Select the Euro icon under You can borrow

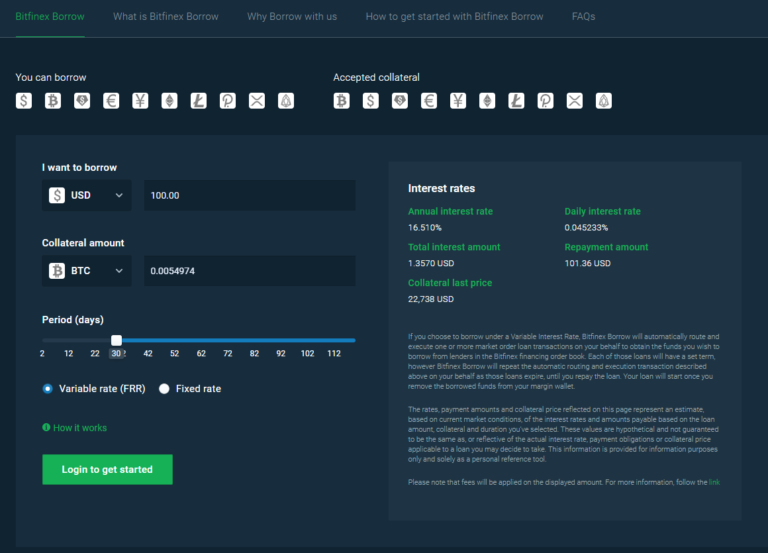pos(111,100)
